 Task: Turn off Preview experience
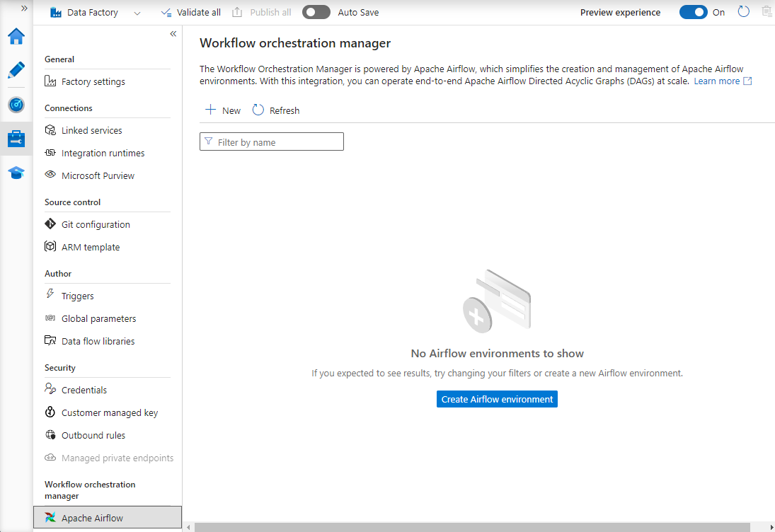693,12
